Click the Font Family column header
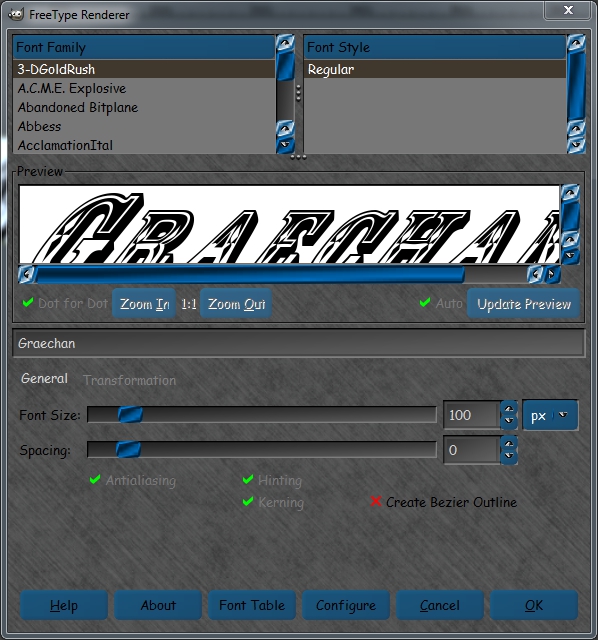The height and width of the screenshot is (640, 598). coord(144,47)
